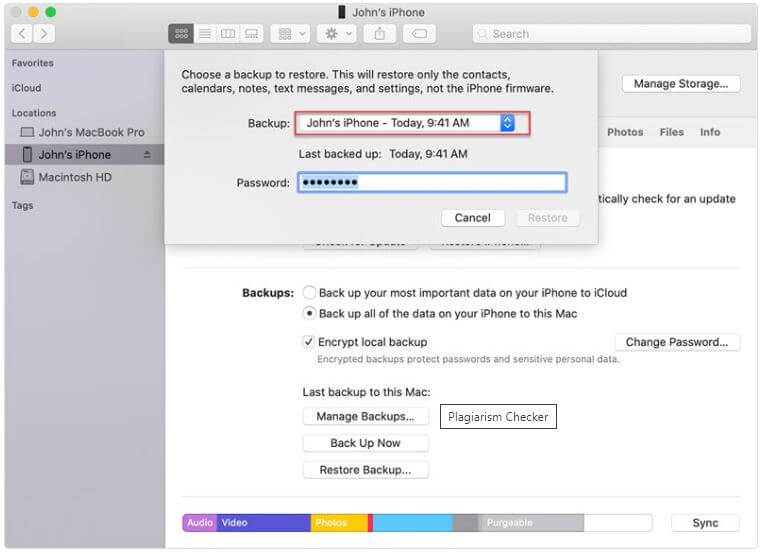The height and width of the screenshot is (554, 763).
Task: Click the Purgeable segment of storage bar
Action: (x=530, y=523)
